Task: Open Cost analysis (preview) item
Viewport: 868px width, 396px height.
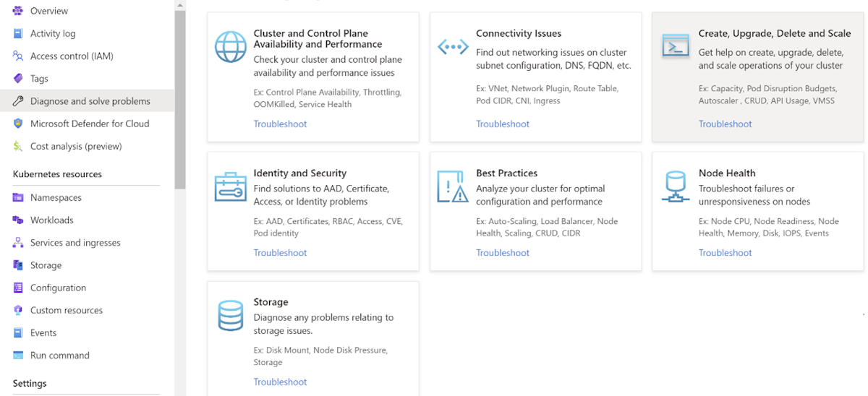Action: (x=76, y=147)
